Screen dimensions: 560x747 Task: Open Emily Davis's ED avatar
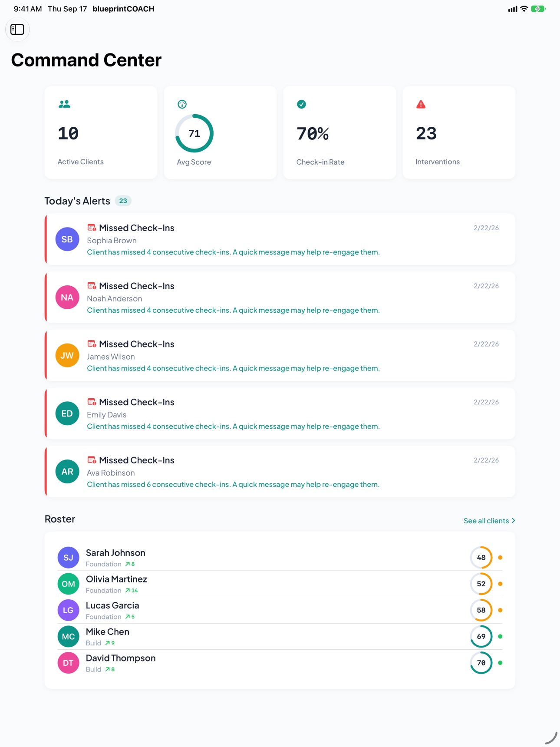67,413
